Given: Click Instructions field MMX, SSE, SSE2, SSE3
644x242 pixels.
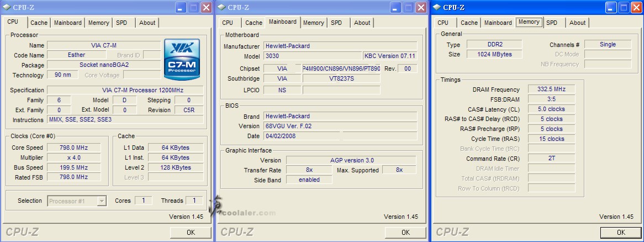Looking at the screenshot, I should pyautogui.click(x=125, y=120).
